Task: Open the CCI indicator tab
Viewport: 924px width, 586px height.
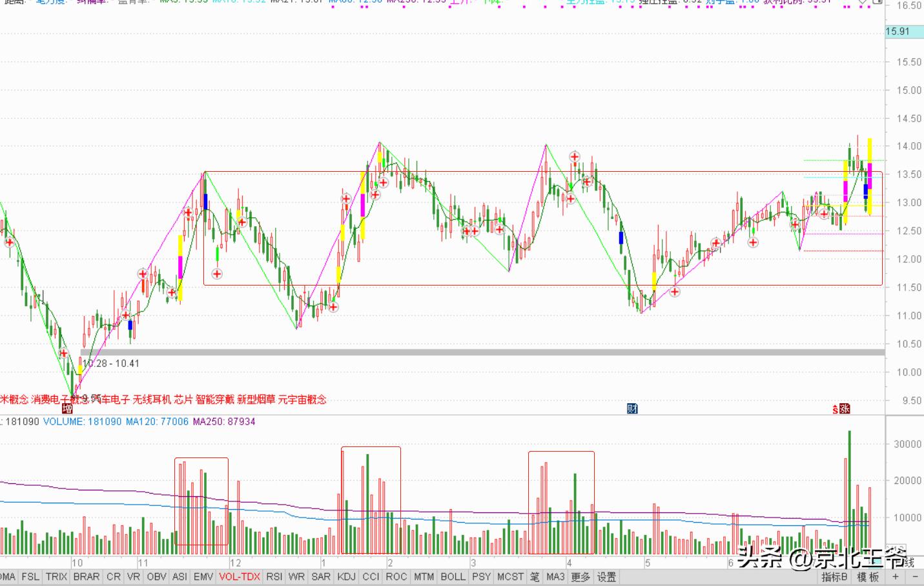Action: pyautogui.click(x=371, y=577)
